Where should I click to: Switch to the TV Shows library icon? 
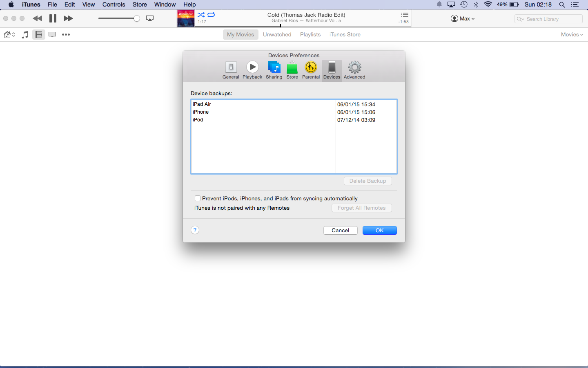tap(52, 35)
